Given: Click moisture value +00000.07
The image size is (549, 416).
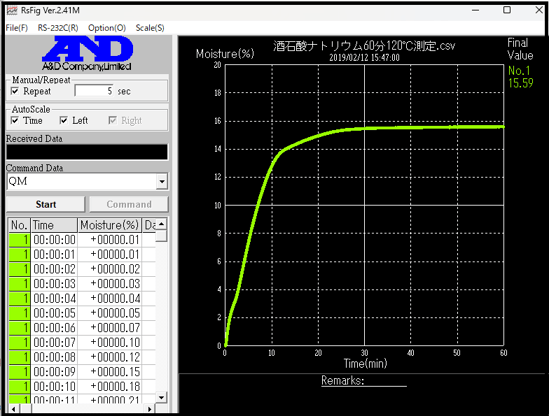Looking at the screenshot, I should tap(115, 328).
